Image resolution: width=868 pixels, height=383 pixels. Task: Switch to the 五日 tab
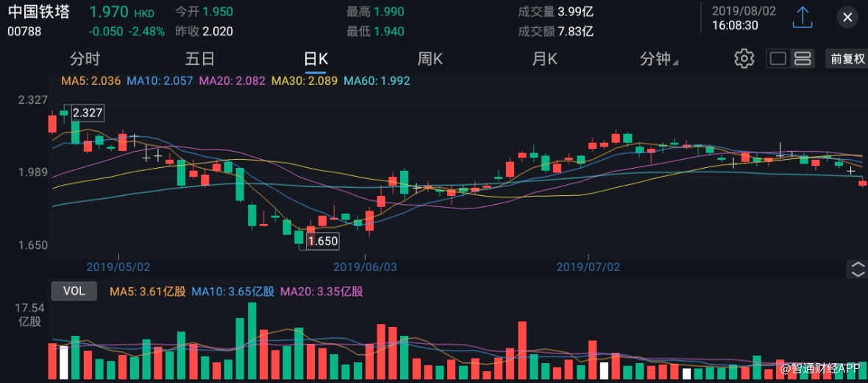point(200,59)
